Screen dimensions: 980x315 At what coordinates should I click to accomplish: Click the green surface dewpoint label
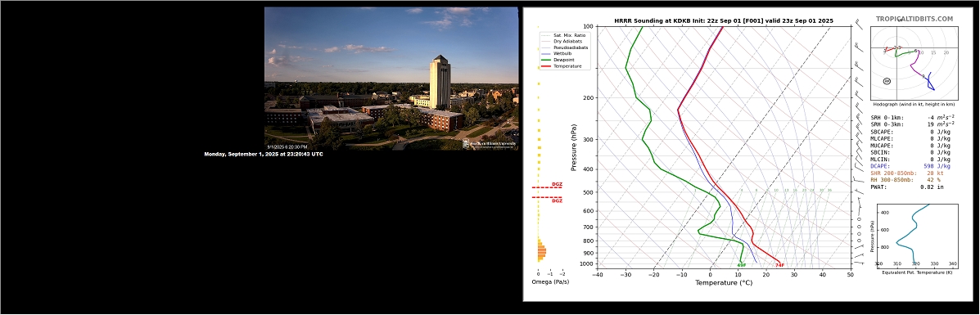[741, 265]
